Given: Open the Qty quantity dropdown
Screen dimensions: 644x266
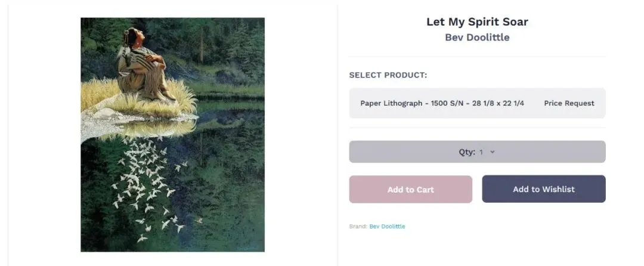Looking at the screenshot, I should pos(477,152).
